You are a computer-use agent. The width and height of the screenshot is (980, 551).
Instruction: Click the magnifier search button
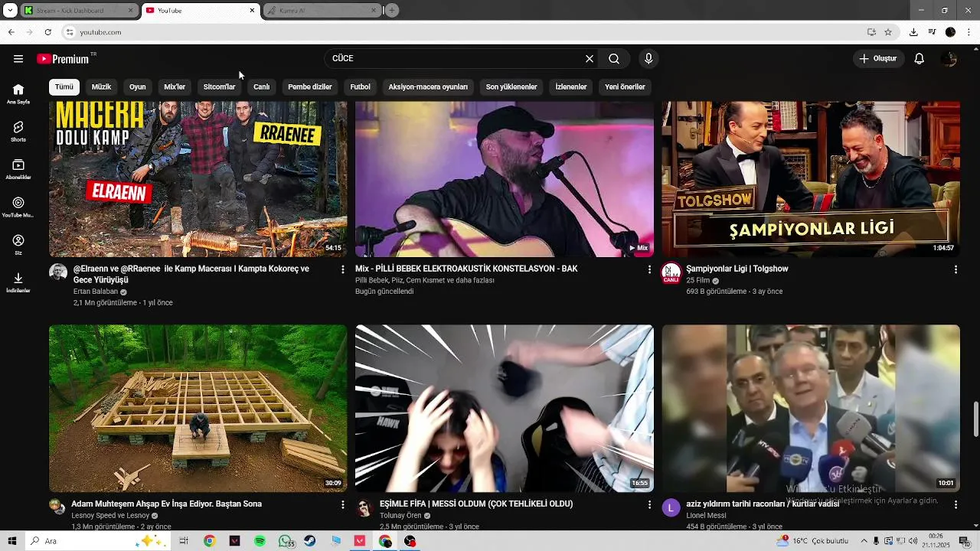[614, 59]
